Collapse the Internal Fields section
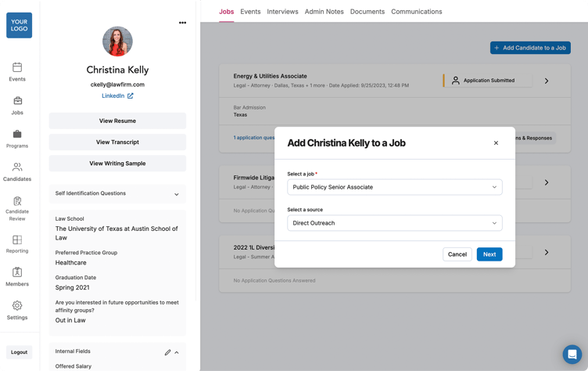The image size is (588, 371). (x=177, y=352)
